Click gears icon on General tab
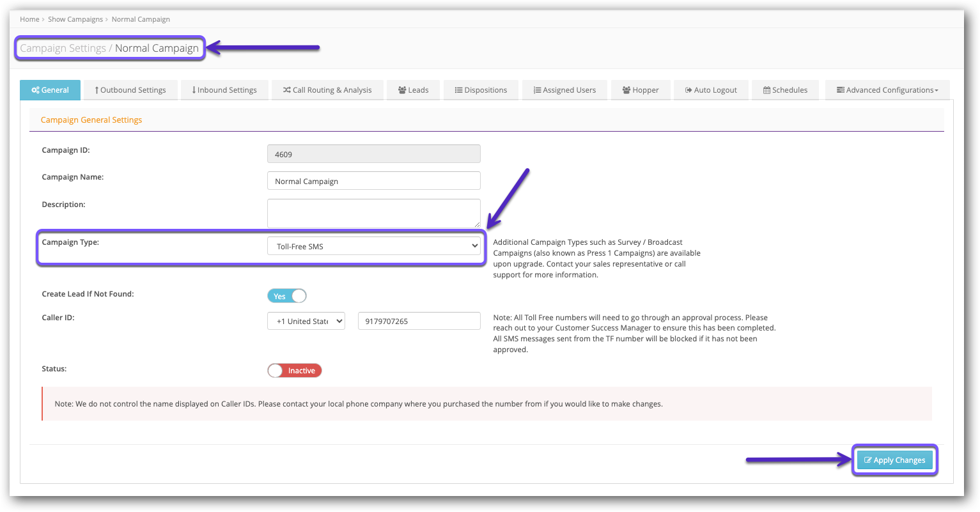This screenshot has height=512, width=980. point(35,90)
